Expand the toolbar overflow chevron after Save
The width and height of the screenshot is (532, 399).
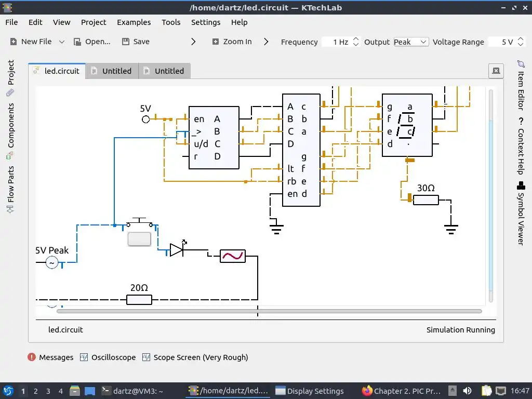tap(193, 42)
